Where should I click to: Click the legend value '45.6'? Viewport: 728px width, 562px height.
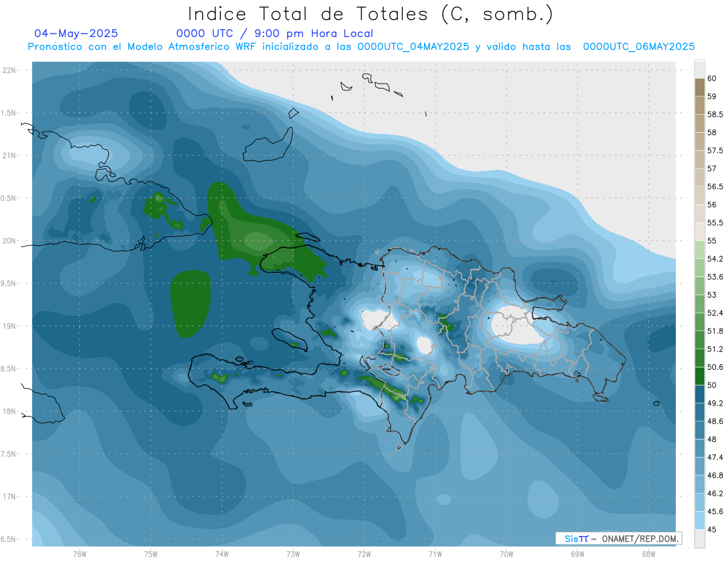click(715, 512)
